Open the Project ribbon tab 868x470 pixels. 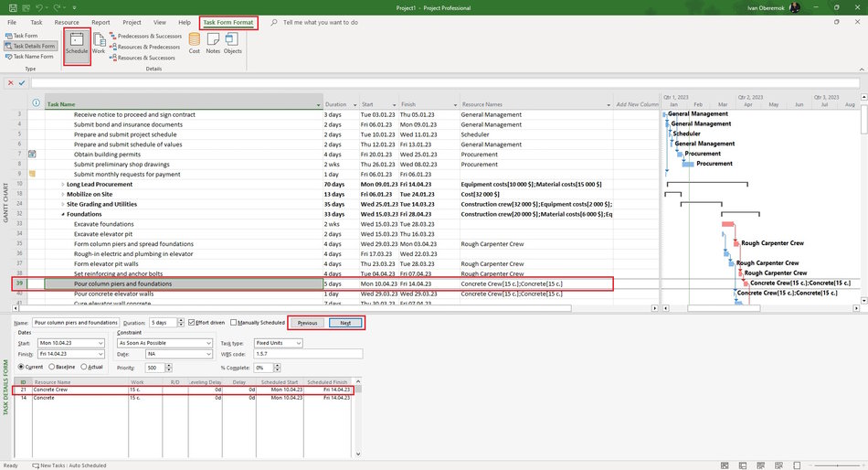[x=132, y=23]
